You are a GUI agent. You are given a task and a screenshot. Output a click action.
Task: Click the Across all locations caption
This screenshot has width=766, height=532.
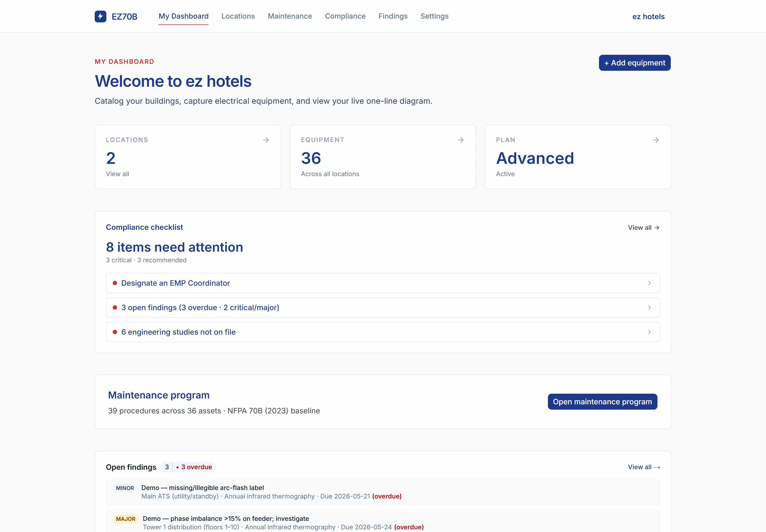[330, 174]
